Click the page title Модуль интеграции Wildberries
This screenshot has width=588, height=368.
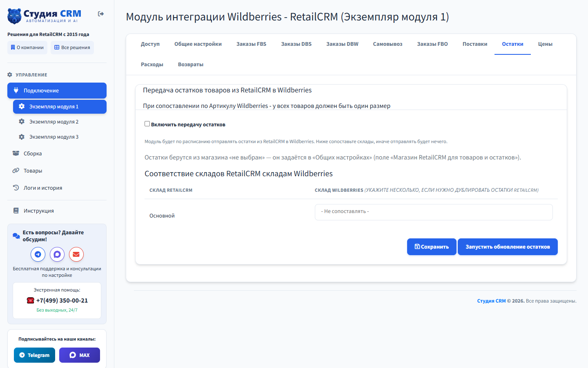287,17
